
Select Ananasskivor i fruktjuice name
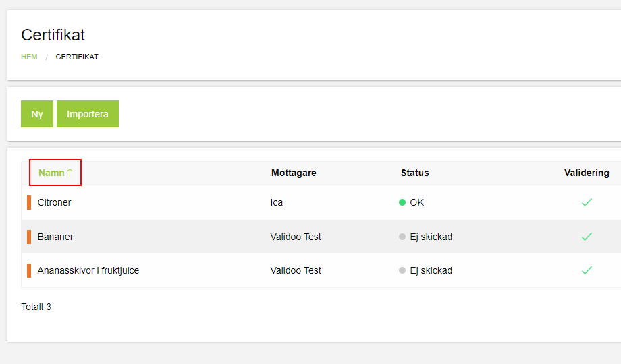[x=88, y=270]
